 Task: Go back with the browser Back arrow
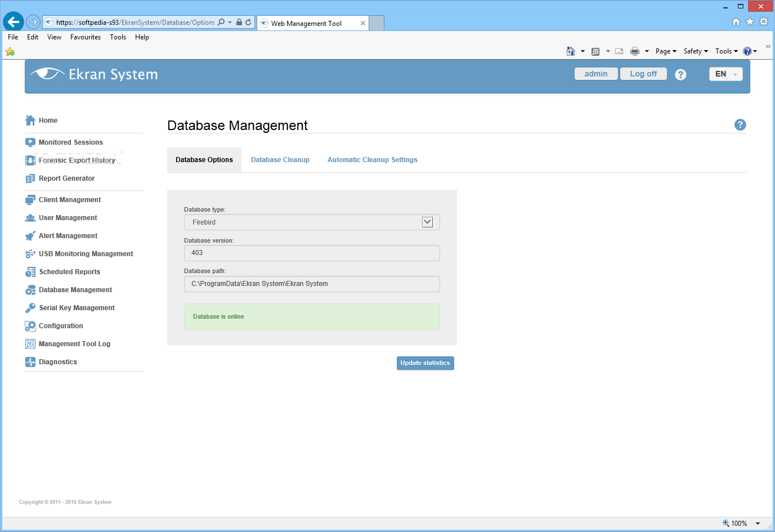(14, 22)
